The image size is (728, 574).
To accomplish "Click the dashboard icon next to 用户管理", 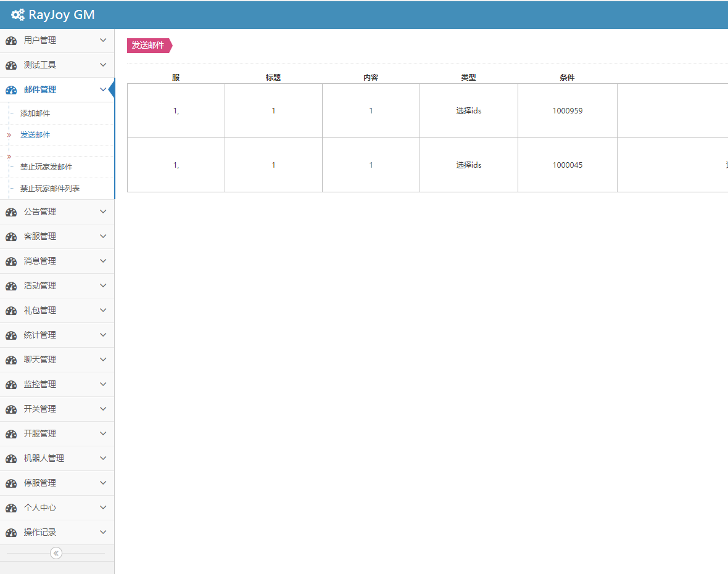I will (x=11, y=41).
